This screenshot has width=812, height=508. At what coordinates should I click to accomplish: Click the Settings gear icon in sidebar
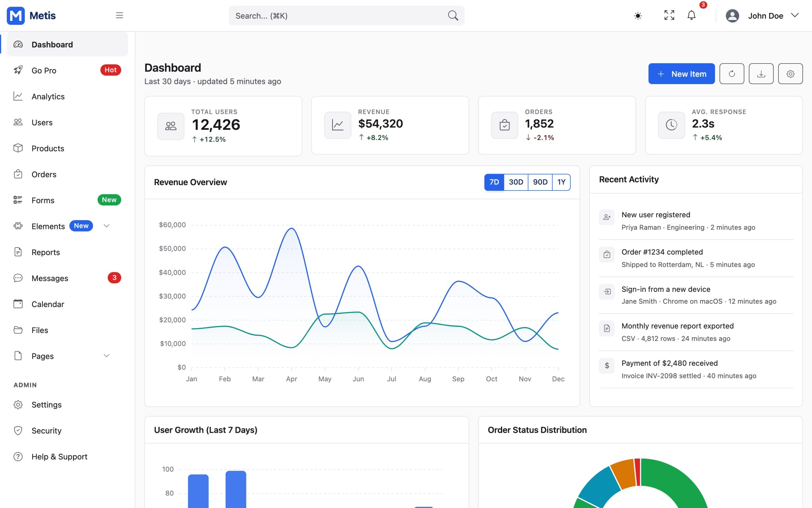[x=18, y=404]
